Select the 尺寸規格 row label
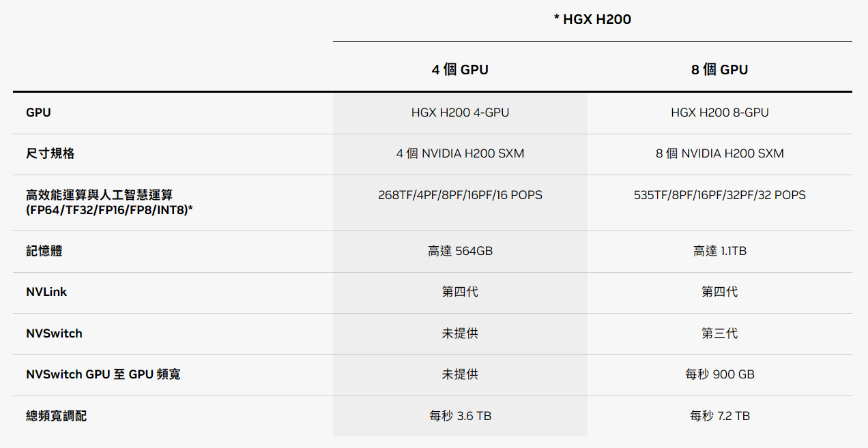Screen dimensions: 868x448 (x=50, y=153)
